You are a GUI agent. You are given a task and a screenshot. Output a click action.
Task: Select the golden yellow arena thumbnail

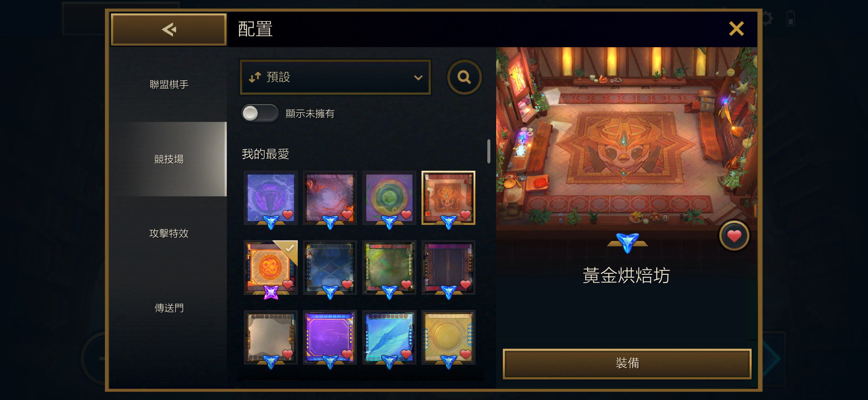click(448, 337)
